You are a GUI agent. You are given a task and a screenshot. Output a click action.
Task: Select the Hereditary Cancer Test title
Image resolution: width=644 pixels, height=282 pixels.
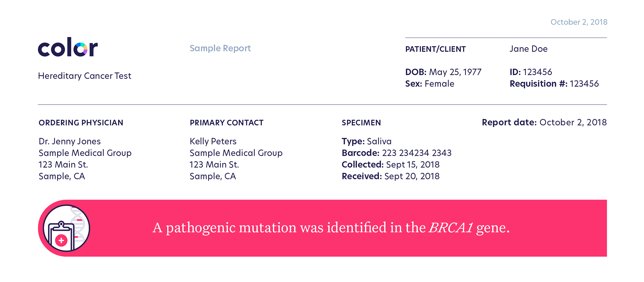(x=84, y=76)
